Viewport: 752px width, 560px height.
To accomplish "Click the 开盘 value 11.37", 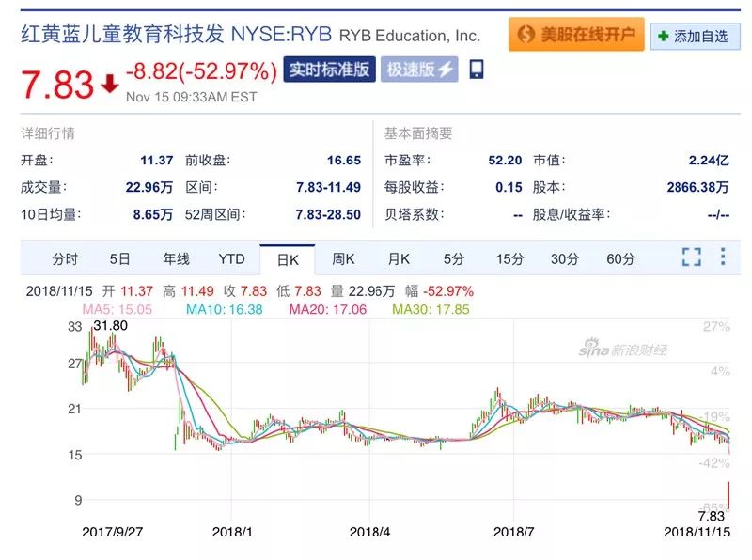I will click(156, 160).
